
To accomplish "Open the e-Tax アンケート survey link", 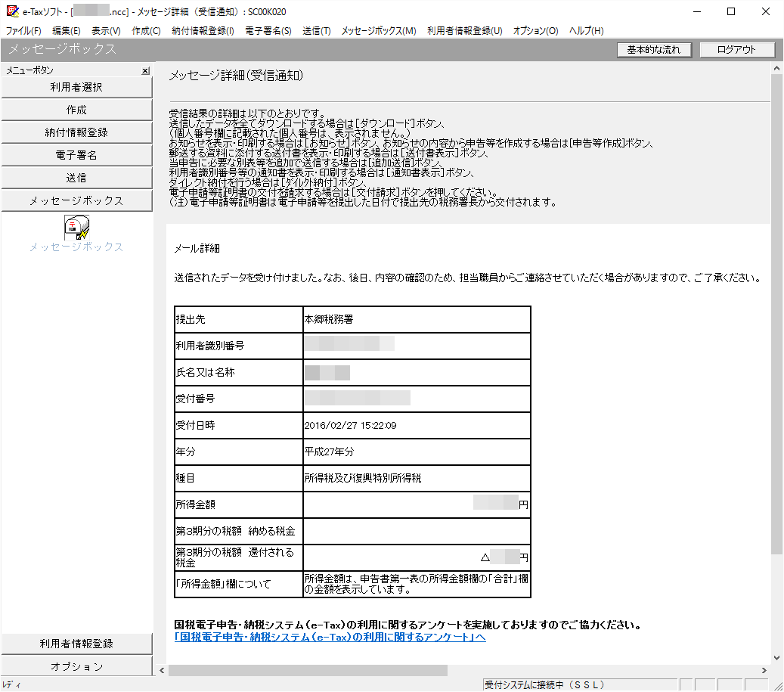I will 330,638.
